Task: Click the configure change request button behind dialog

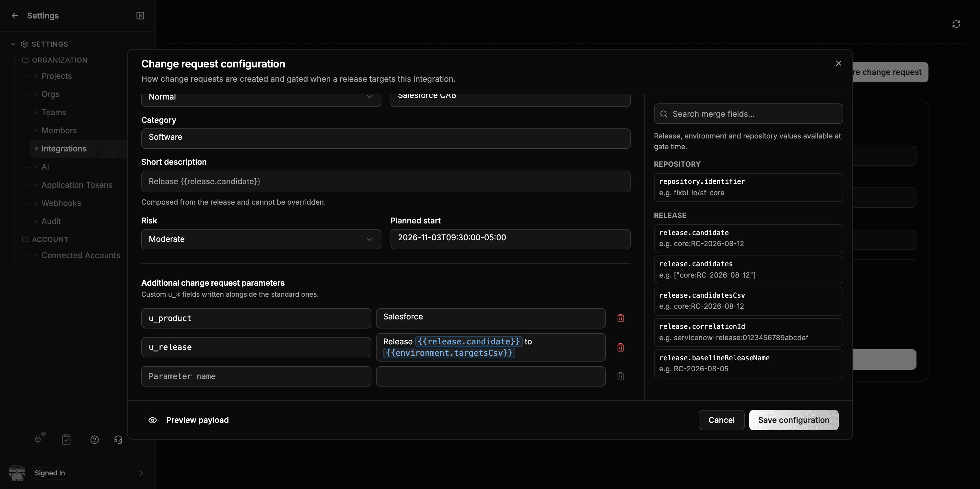Action: (890, 72)
